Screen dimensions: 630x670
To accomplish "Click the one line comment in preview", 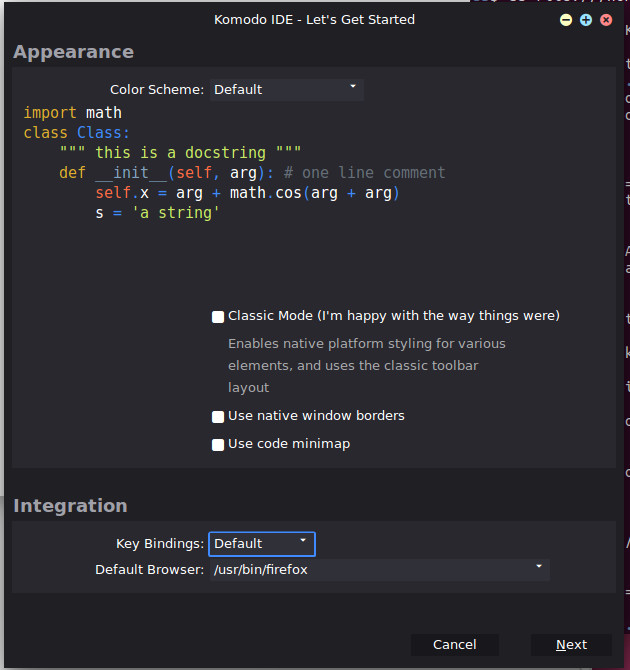I will click(365, 173).
